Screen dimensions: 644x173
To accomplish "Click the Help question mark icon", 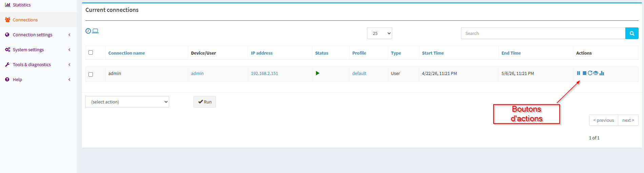I will coord(7,79).
